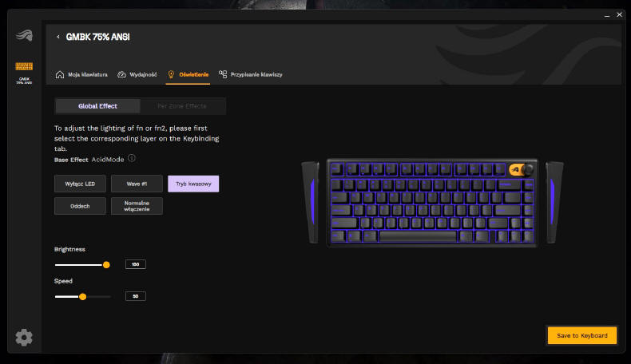The image size is (631, 364).
Task: Choose the Wave #1 lighting effect
Action: (x=137, y=184)
